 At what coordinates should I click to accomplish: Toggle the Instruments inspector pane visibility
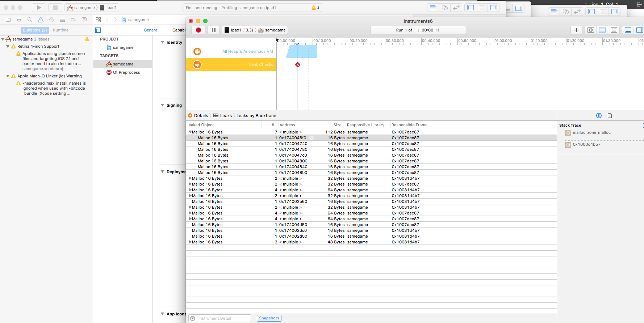639,30
